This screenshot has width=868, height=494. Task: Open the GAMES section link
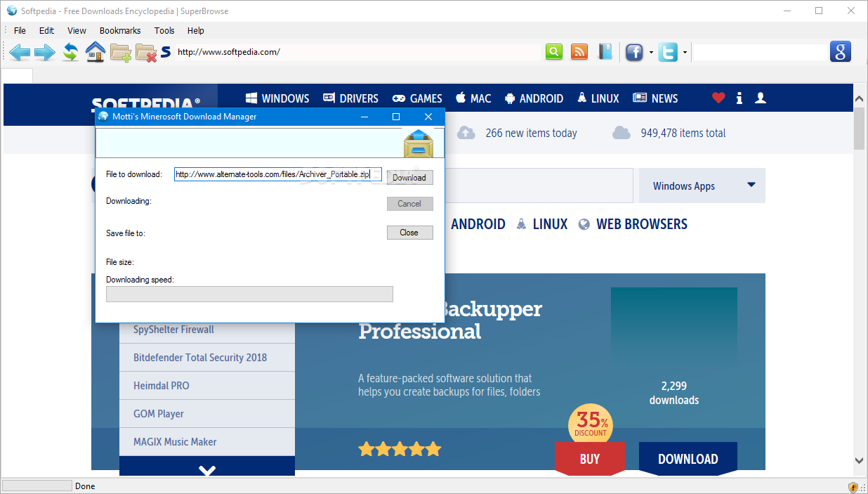click(417, 98)
